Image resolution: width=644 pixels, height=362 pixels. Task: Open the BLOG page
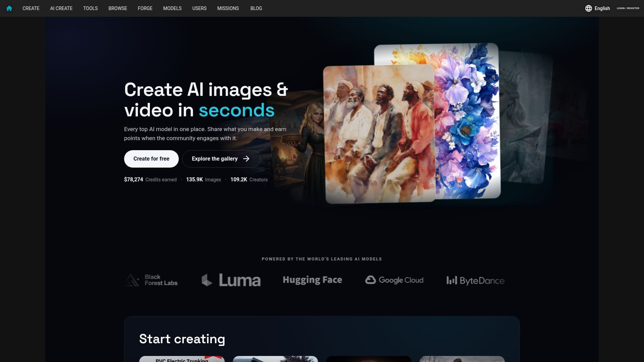click(256, 8)
